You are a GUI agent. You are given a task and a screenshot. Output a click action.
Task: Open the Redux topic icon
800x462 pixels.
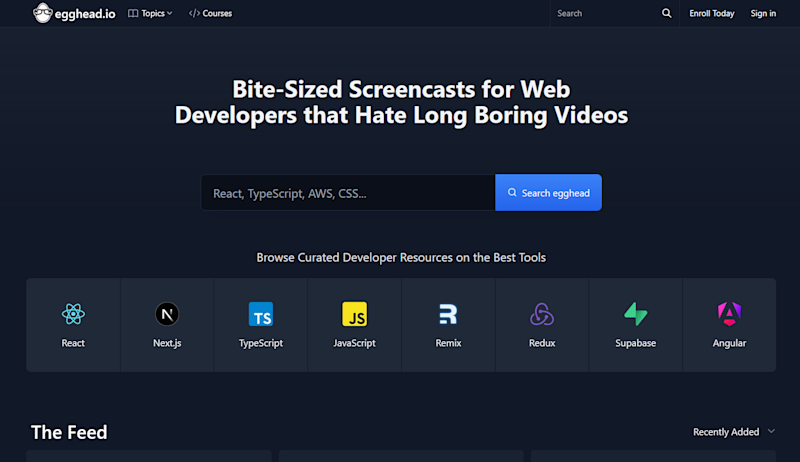click(x=542, y=314)
